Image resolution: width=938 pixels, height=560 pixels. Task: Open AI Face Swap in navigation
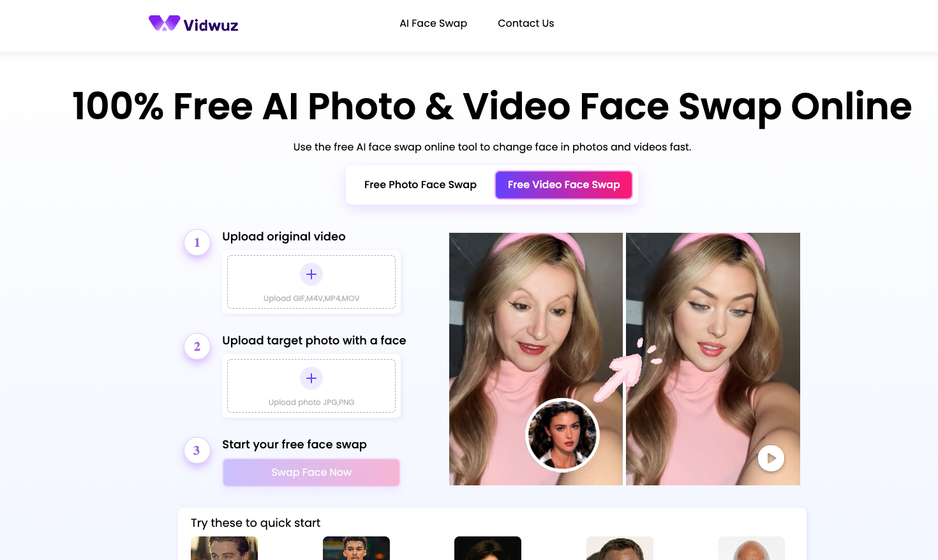click(x=433, y=23)
